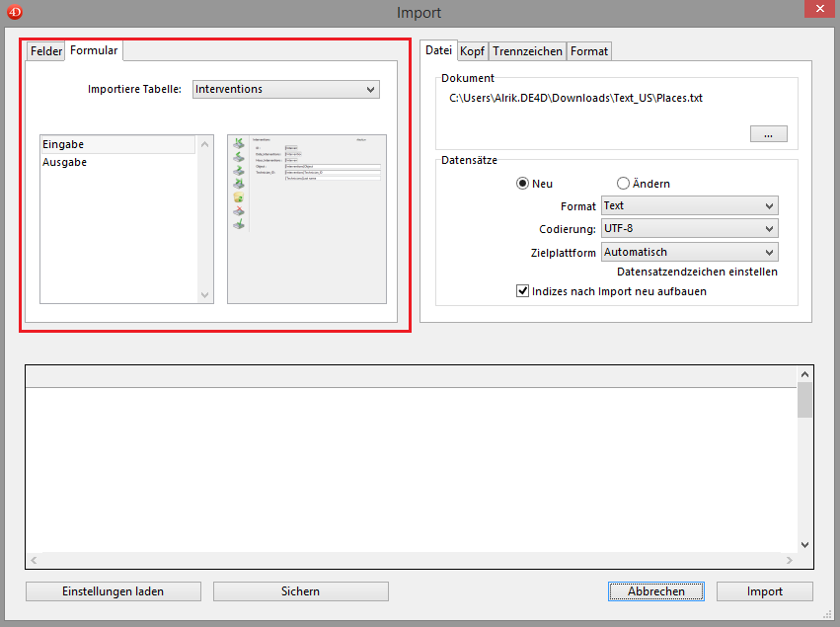Select the Ändern radio button
The image size is (840, 627).
[x=624, y=184]
